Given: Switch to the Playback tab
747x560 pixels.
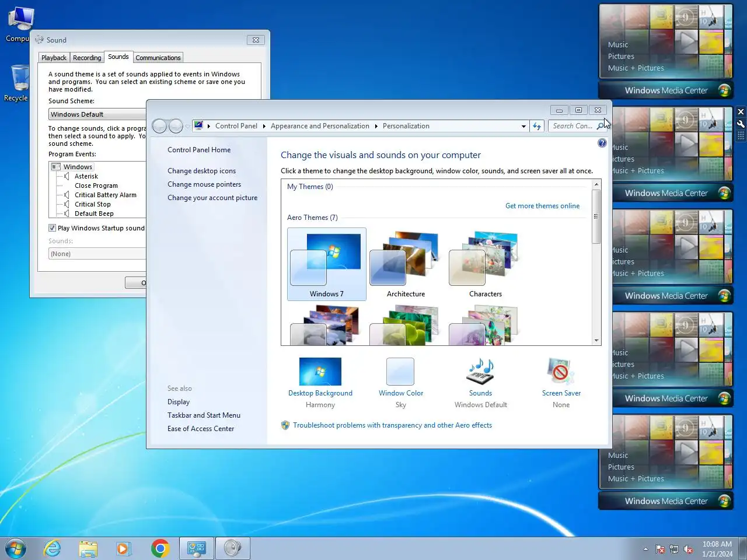Looking at the screenshot, I should click(54, 58).
